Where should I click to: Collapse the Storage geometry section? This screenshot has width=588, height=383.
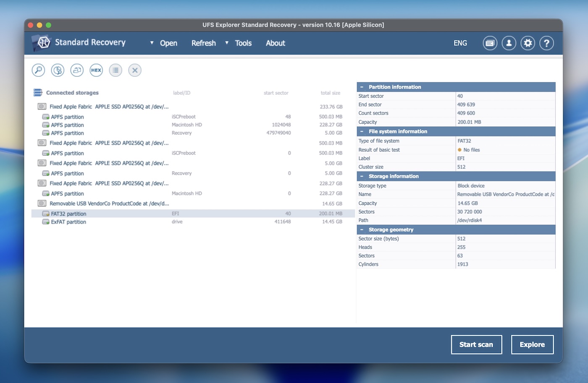click(362, 229)
